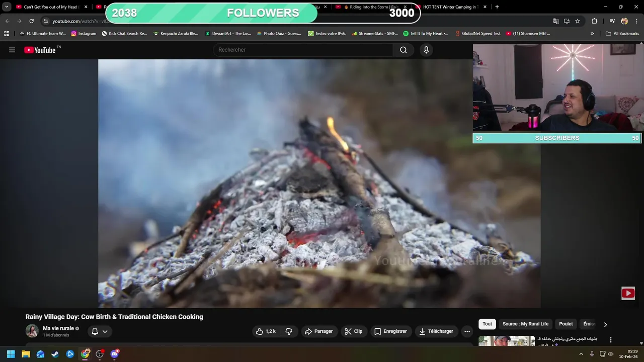Open the Chrome profile avatar
The width and height of the screenshot is (644, 362).
click(x=624, y=21)
